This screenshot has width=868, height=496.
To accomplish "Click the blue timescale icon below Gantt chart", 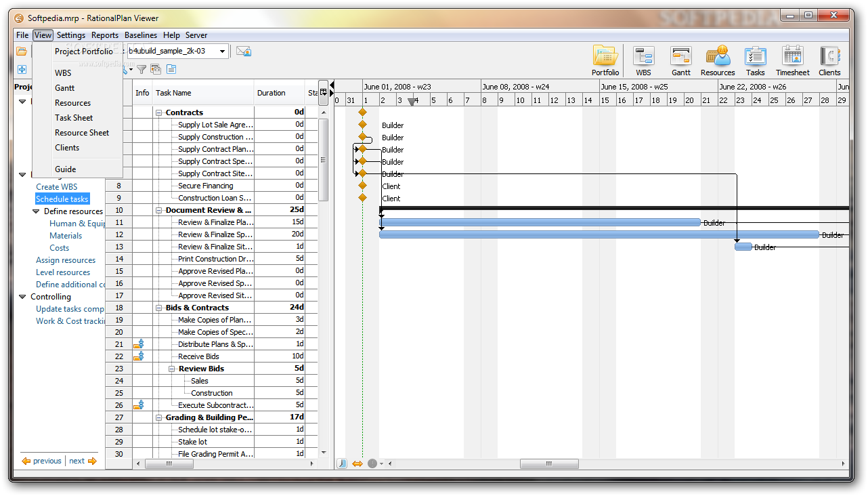I will pyautogui.click(x=342, y=463).
